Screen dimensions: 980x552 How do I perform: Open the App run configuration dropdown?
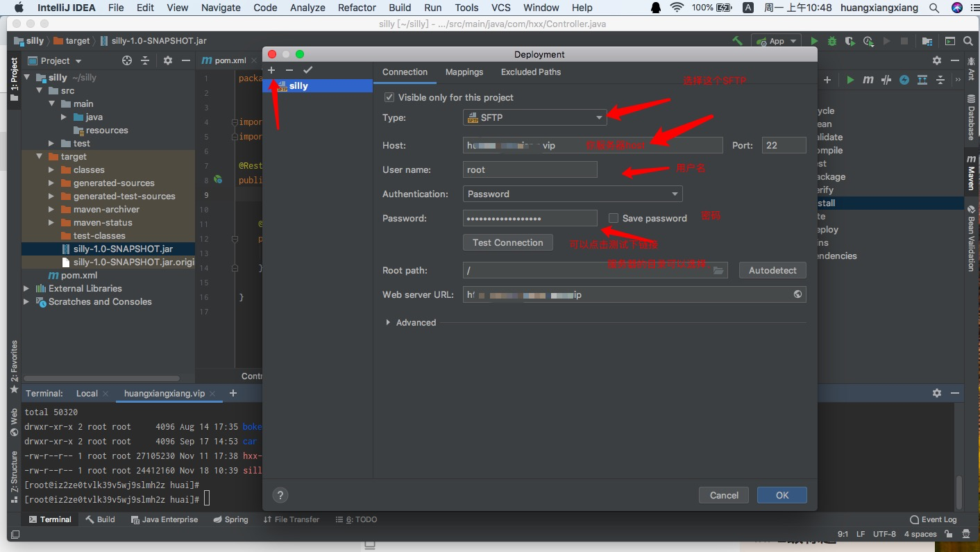777,41
